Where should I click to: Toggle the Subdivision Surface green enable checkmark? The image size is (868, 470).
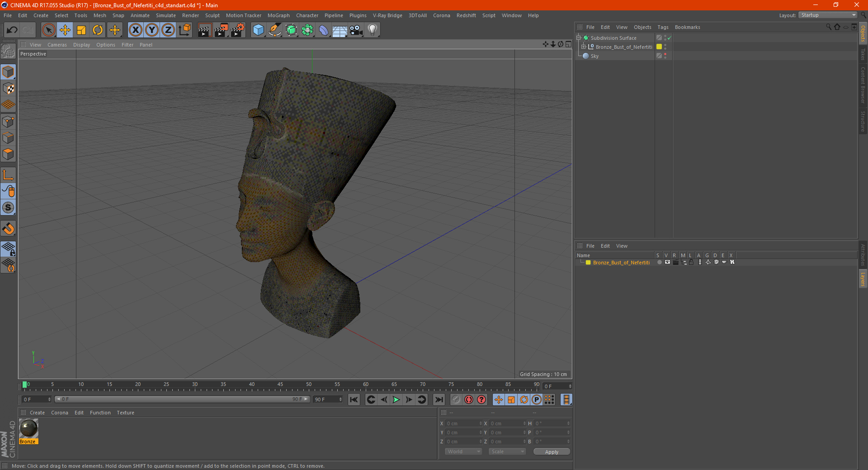click(x=670, y=38)
